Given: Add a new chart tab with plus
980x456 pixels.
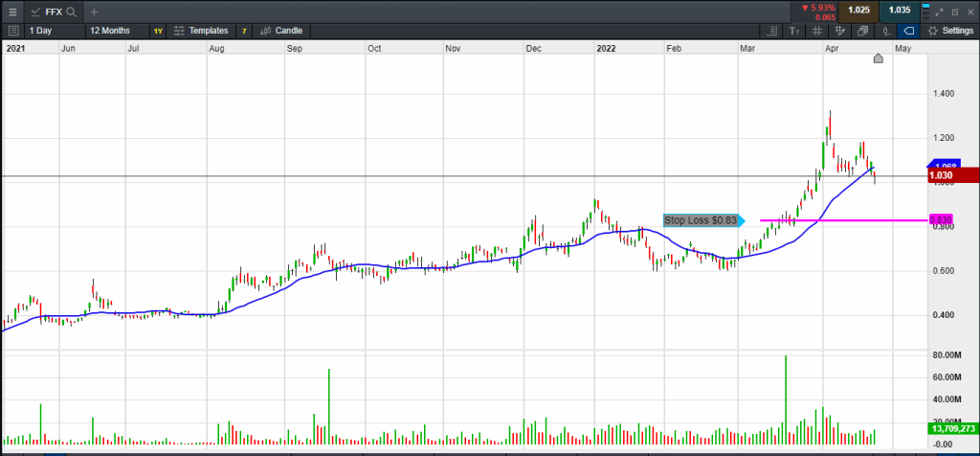Looking at the screenshot, I should pyautogui.click(x=94, y=11).
